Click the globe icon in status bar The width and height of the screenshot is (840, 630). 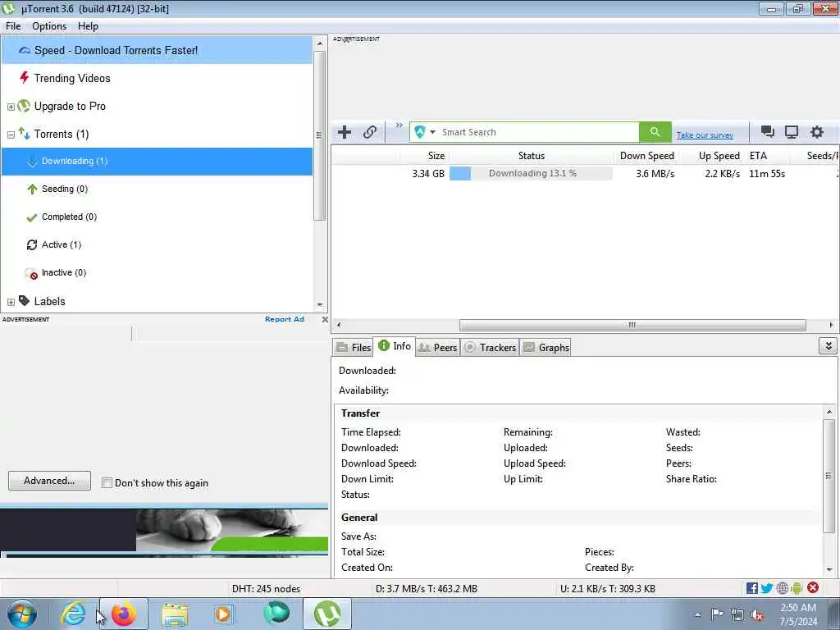tap(782, 588)
